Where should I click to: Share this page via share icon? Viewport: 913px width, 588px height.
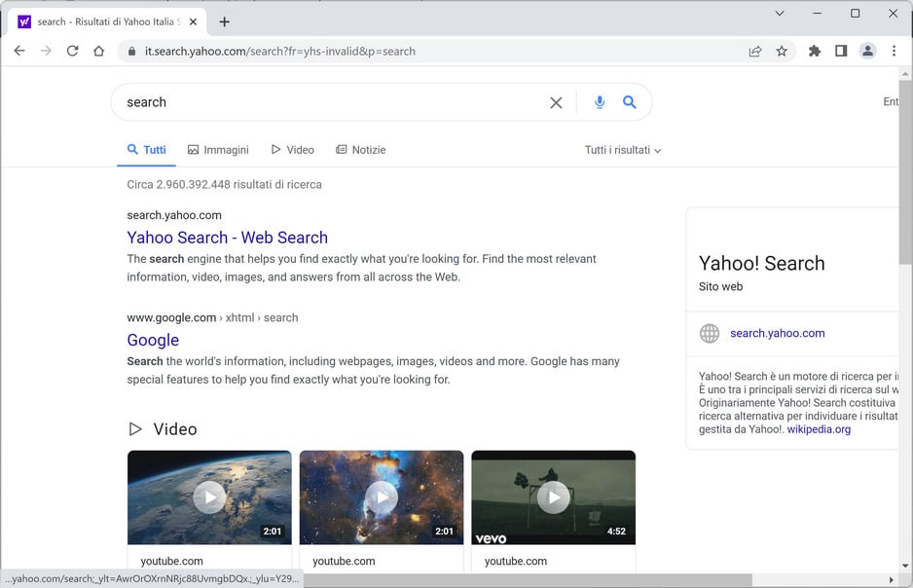point(755,51)
